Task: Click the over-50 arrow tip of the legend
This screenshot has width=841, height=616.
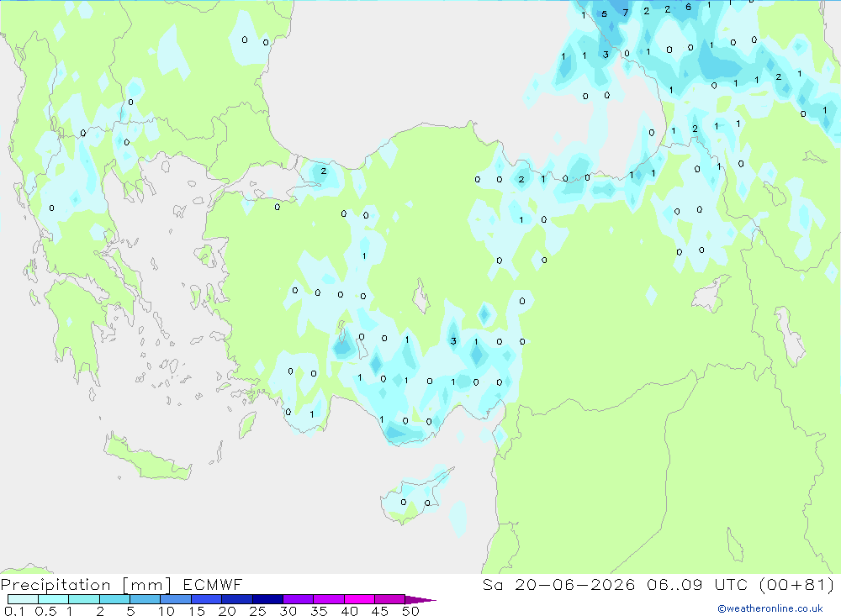Action: point(421,599)
